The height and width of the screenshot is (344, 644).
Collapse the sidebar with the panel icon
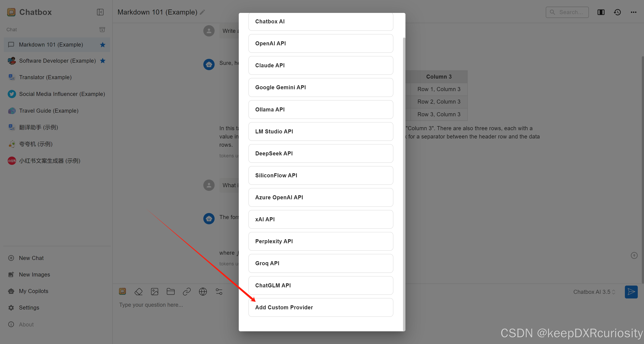(x=100, y=12)
